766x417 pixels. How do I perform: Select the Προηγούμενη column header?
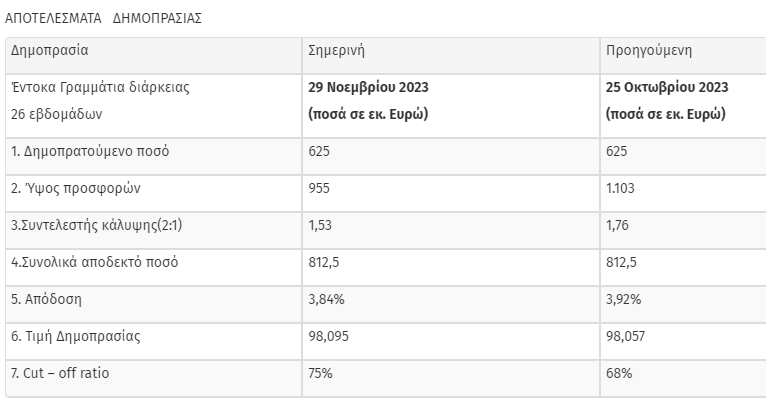click(x=649, y=51)
